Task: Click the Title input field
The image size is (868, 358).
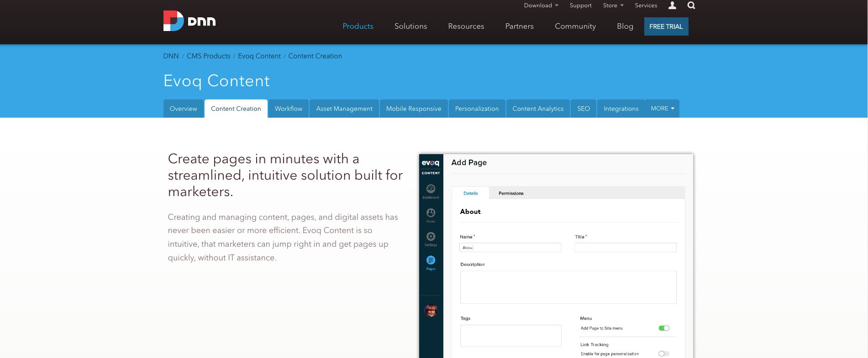Action: coord(626,248)
